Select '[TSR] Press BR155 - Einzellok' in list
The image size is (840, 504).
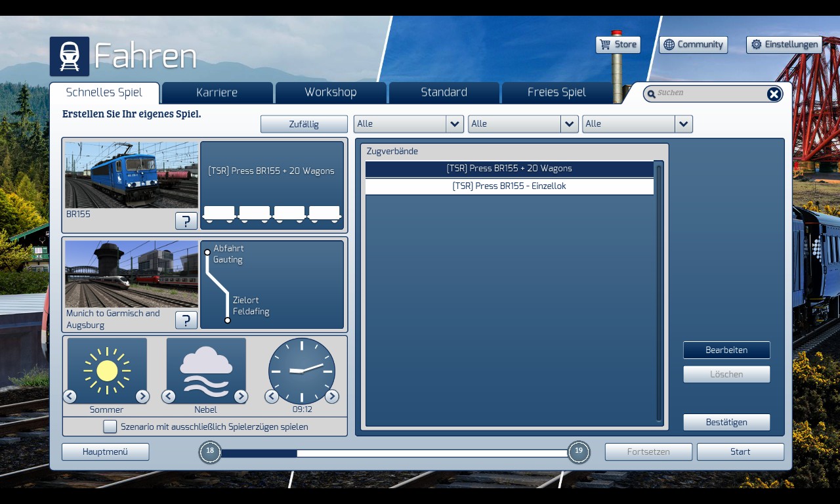coord(509,186)
